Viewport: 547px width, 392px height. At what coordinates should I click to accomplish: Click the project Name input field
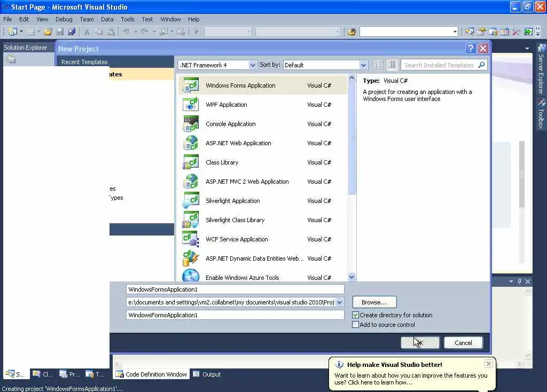(235, 289)
